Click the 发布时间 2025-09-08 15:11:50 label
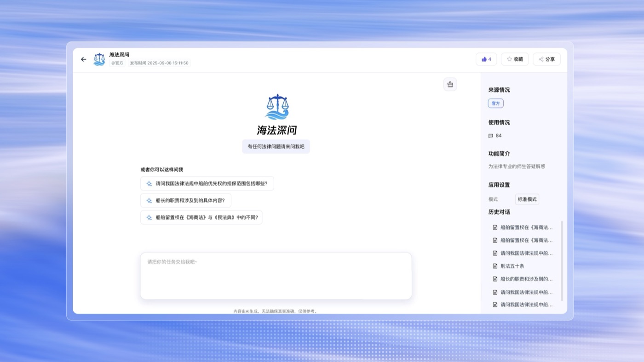Image resolution: width=644 pixels, height=362 pixels. tap(159, 63)
